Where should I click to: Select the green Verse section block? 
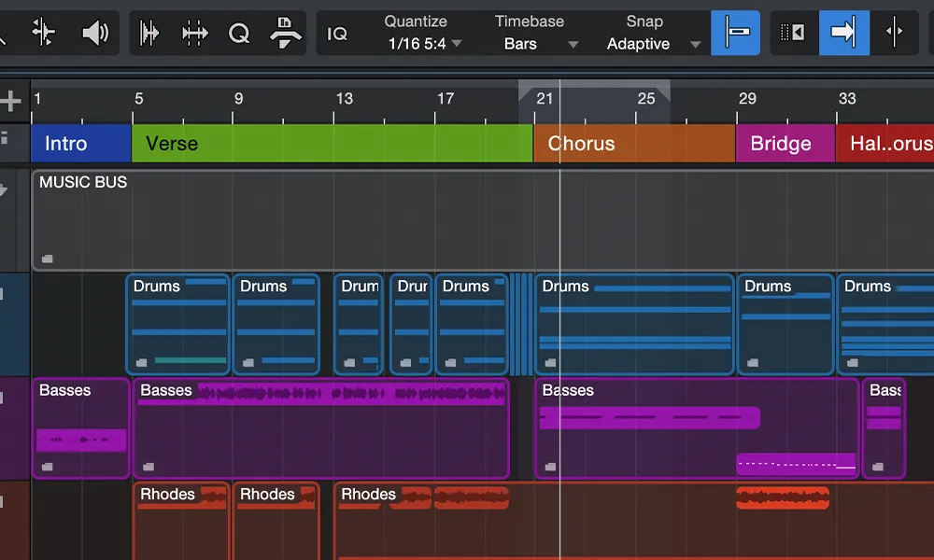click(x=332, y=144)
